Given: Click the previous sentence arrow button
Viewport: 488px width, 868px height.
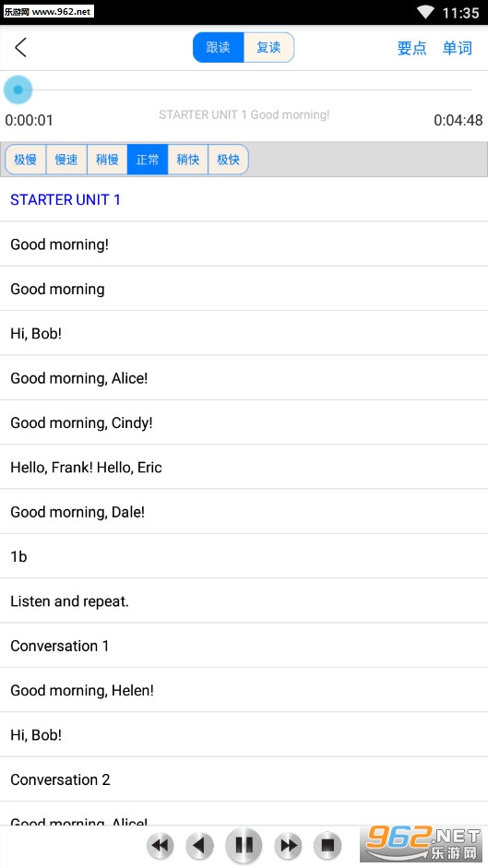Looking at the screenshot, I should pos(200,845).
